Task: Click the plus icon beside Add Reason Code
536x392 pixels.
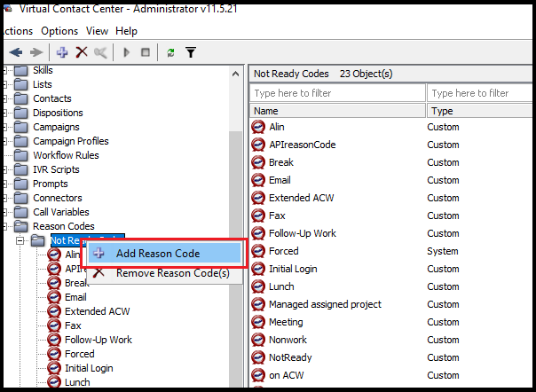Action: (99, 254)
